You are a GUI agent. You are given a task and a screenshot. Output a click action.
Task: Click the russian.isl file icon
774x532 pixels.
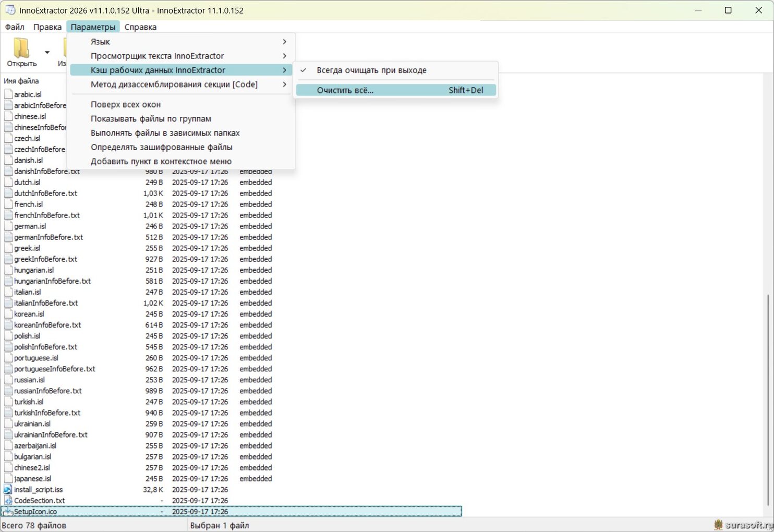pos(8,380)
